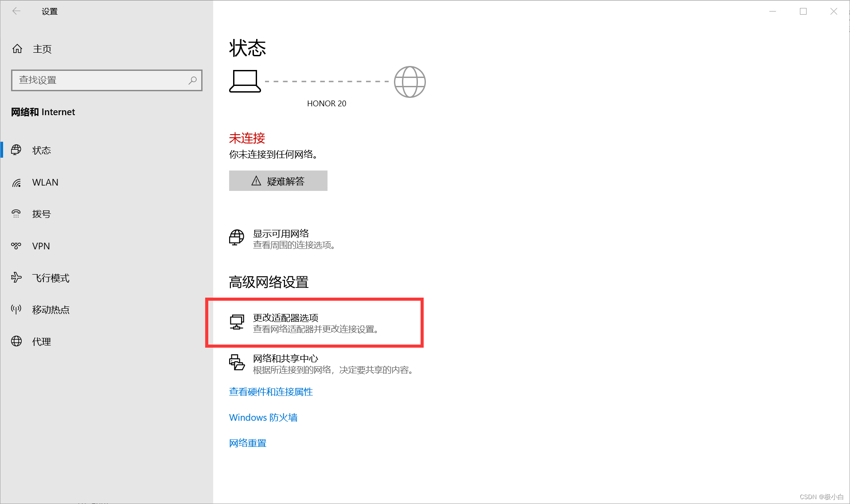Image resolution: width=850 pixels, height=504 pixels.
Task: Click the magnifier in the search box
Action: 193,80
